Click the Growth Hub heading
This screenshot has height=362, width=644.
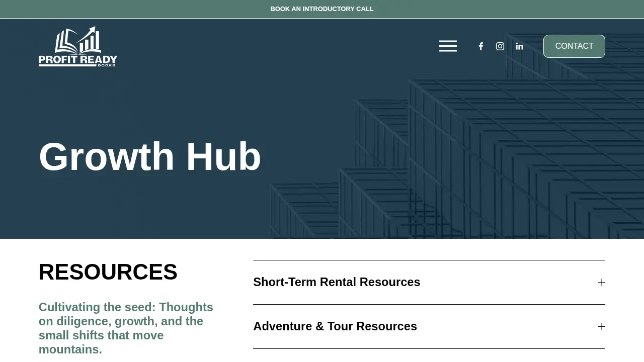(150, 156)
